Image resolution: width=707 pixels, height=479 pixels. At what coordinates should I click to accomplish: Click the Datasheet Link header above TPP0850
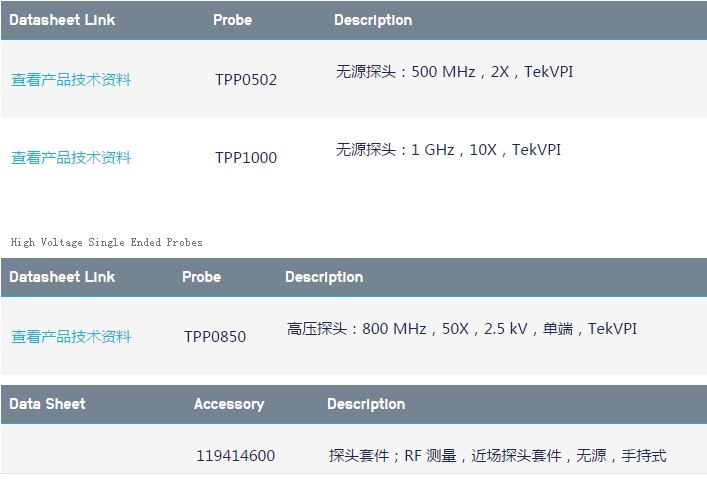(x=63, y=277)
